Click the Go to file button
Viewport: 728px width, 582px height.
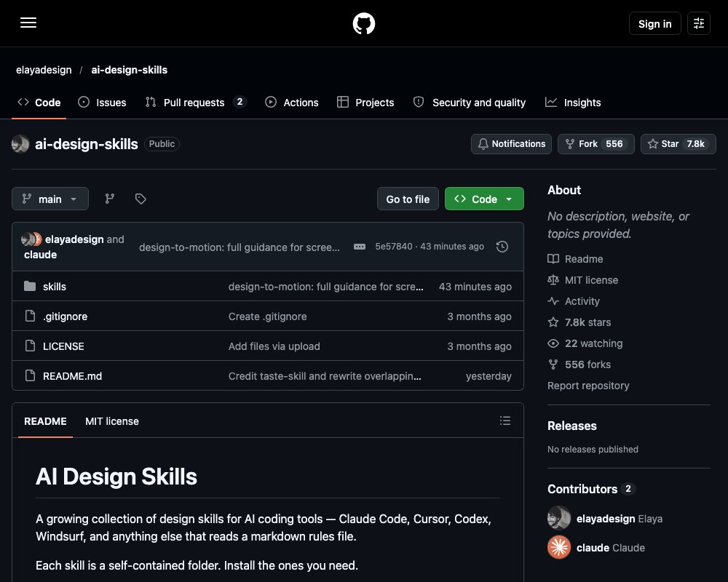click(408, 199)
